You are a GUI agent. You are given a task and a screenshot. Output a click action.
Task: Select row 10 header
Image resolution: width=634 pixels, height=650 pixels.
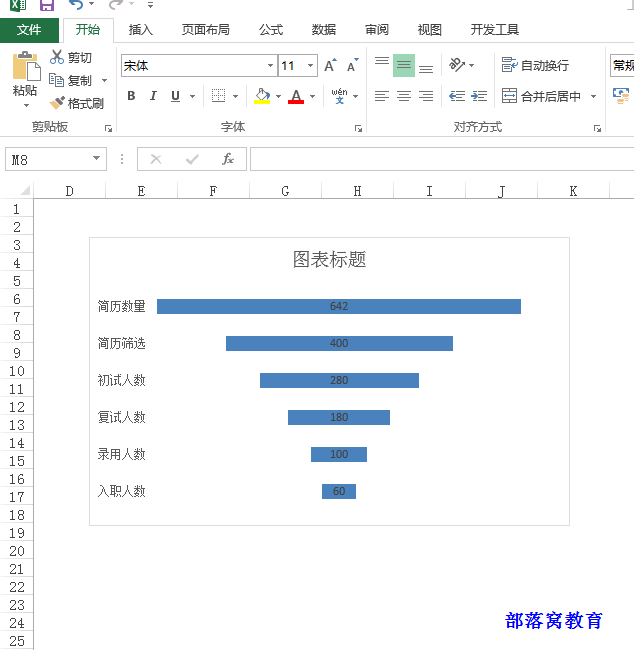tap(17, 371)
